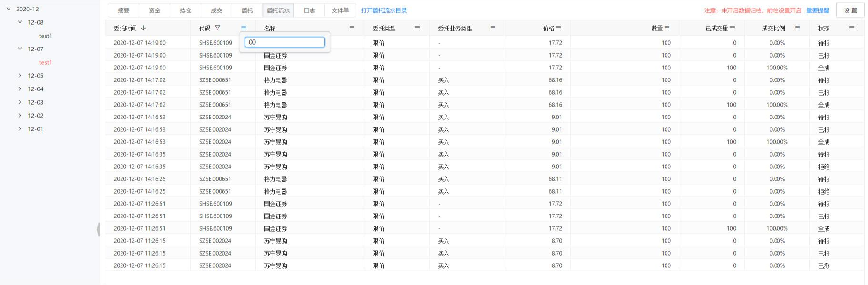Screen dimensions: 868x285
Task: Open the 委托类型 column menu icon
Action: 417,28
